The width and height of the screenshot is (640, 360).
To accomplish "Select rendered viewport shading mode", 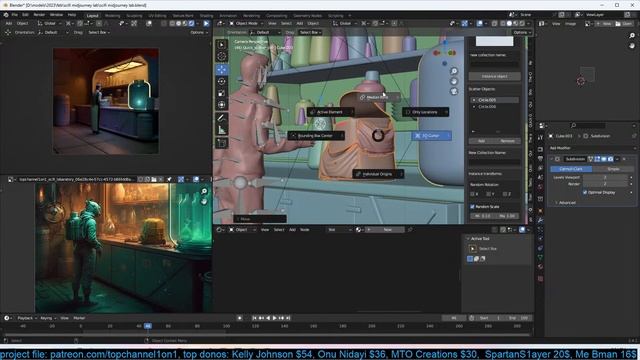I will (522, 24).
